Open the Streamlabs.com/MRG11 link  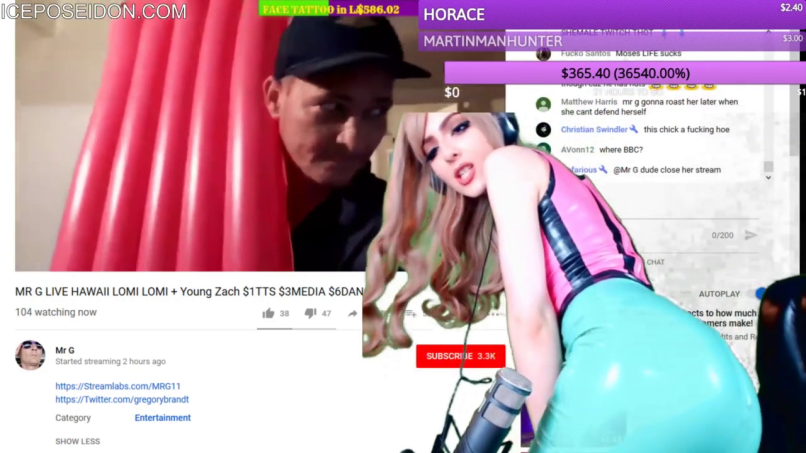(118, 386)
